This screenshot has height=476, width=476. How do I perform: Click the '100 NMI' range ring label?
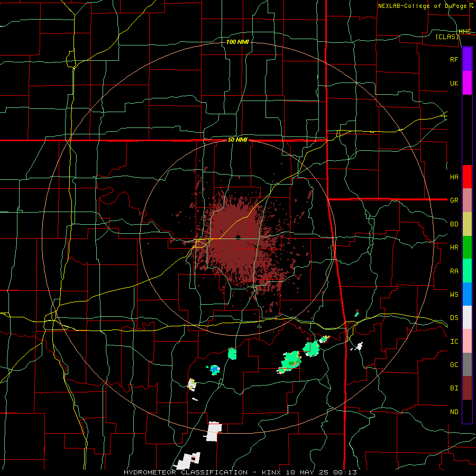(237, 42)
